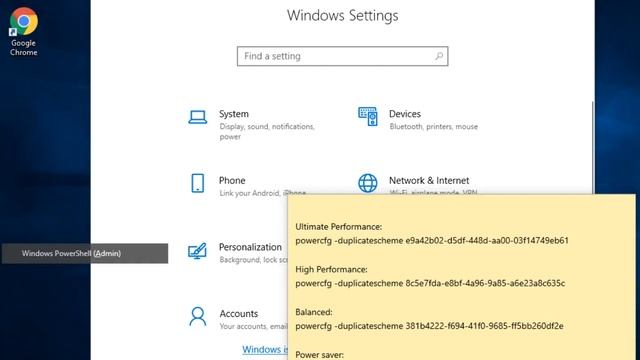Click the High Performance powercfg command line
Viewport: 640px width, 360px height.
tap(430, 283)
